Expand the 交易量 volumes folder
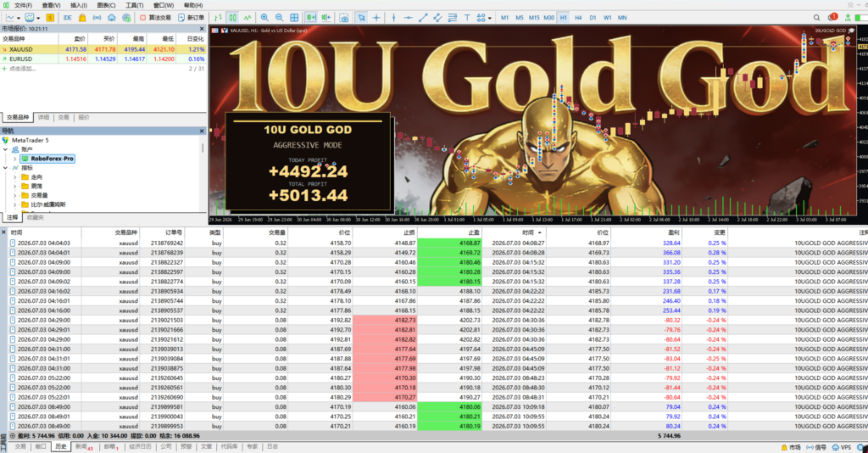 [15, 195]
